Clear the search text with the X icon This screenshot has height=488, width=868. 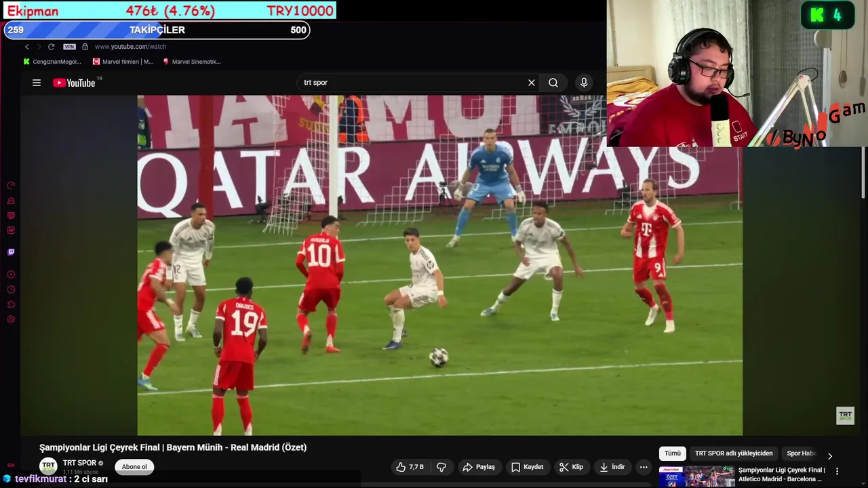(x=532, y=83)
